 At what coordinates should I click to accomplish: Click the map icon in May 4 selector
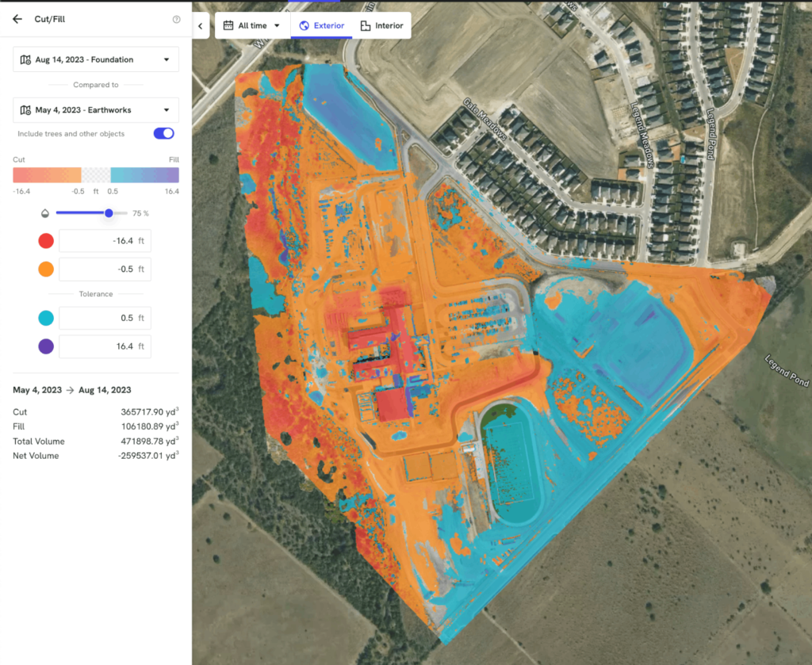coord(25,110)
